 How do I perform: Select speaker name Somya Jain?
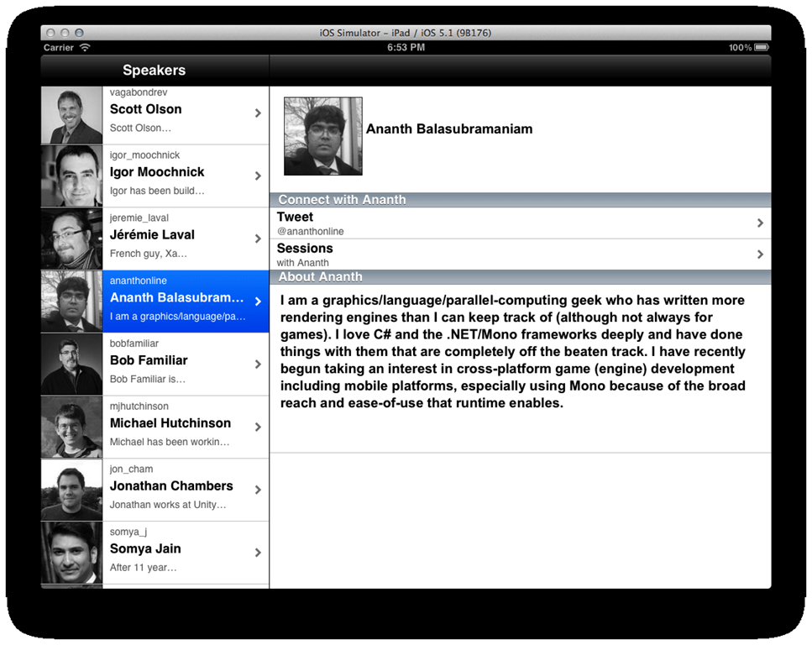145,548
